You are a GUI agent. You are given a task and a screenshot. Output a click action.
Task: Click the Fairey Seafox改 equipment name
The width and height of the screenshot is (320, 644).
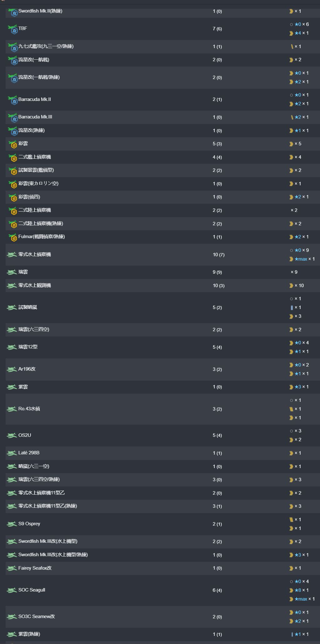[x=35, y=568]
